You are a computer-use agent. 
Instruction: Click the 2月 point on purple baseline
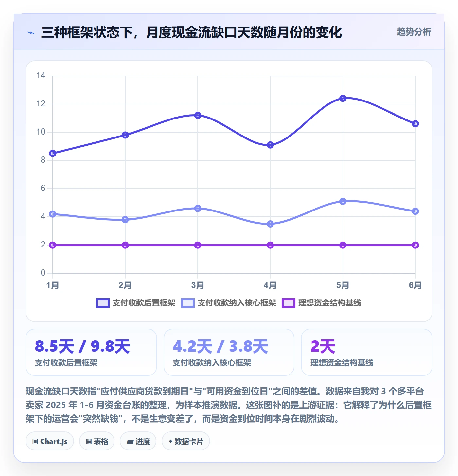(125, 245)
